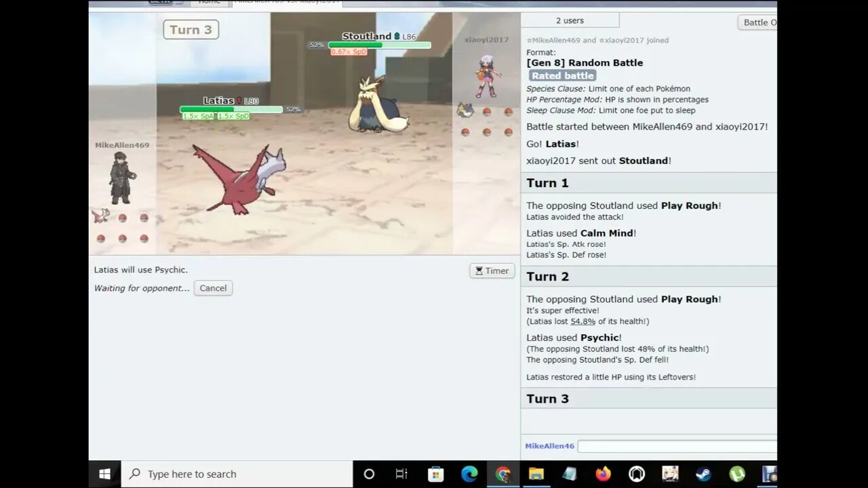Click Stoutland's male gender symbol

tap(397, 37)
